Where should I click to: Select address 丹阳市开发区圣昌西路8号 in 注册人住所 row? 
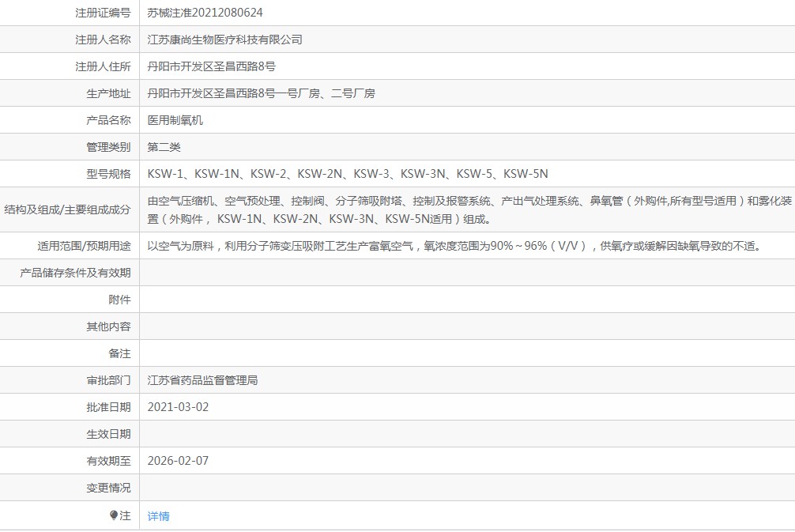(212, 66)
